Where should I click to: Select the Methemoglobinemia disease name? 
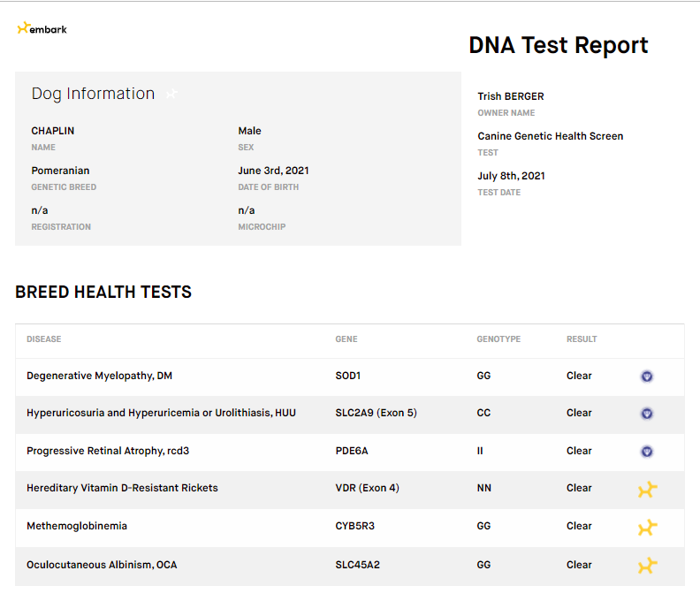pyautogui.click(x=77, y=526)
